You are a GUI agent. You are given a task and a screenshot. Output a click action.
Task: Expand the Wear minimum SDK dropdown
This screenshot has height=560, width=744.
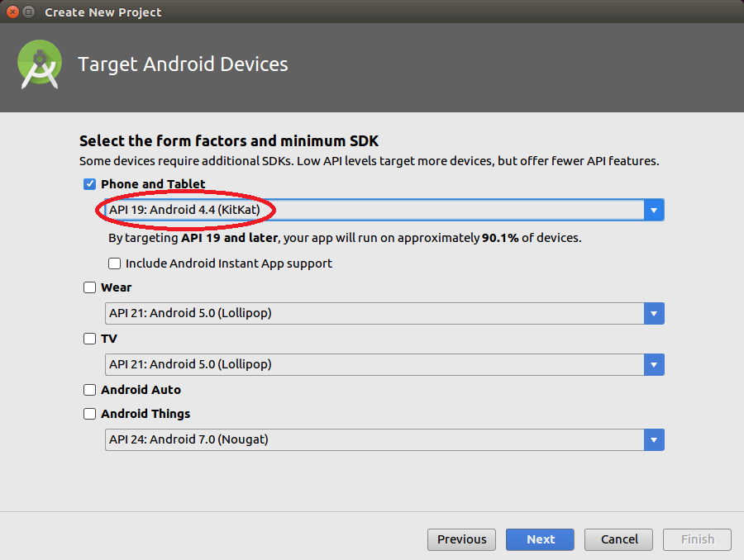pos(654,314)
